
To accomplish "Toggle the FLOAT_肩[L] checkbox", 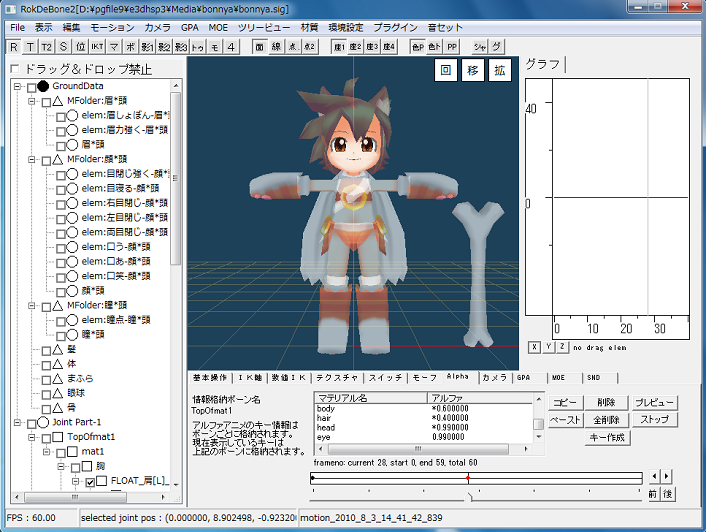I will point(91,482).
